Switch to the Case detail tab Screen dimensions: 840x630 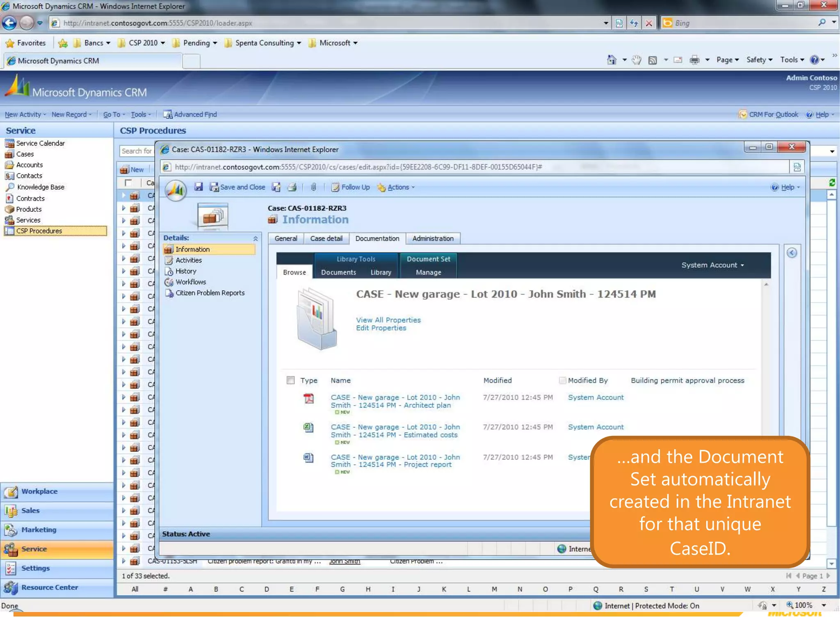(x=326, y=239)
